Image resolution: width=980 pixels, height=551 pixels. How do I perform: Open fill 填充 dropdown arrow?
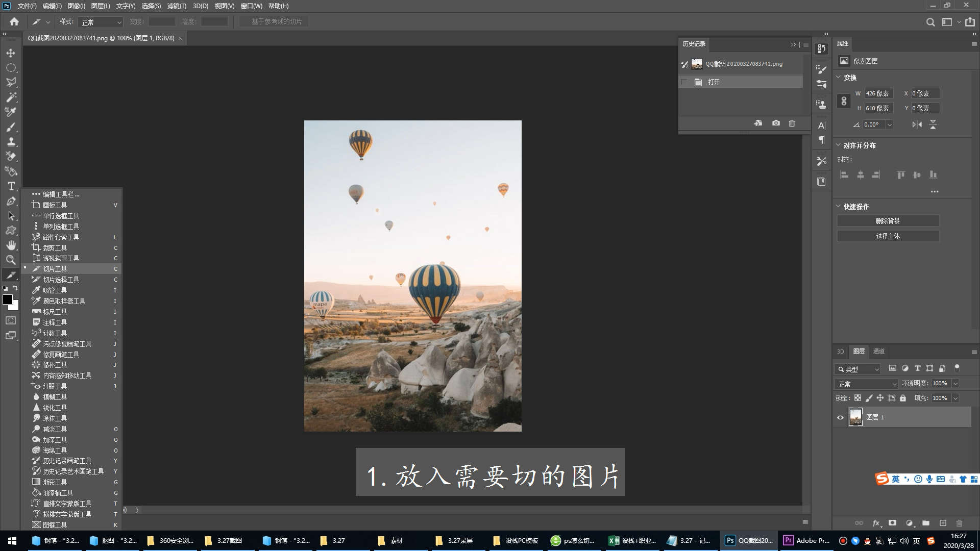tap(955, 398)
